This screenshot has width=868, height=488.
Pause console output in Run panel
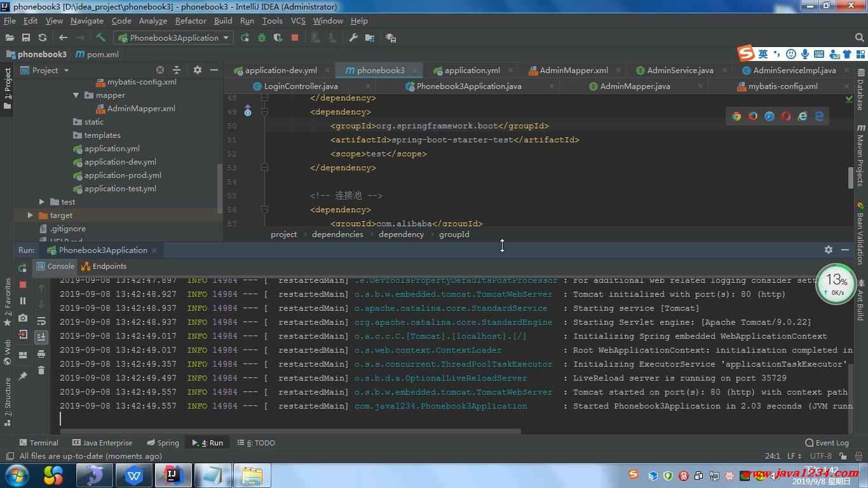[x=23, y=301]
